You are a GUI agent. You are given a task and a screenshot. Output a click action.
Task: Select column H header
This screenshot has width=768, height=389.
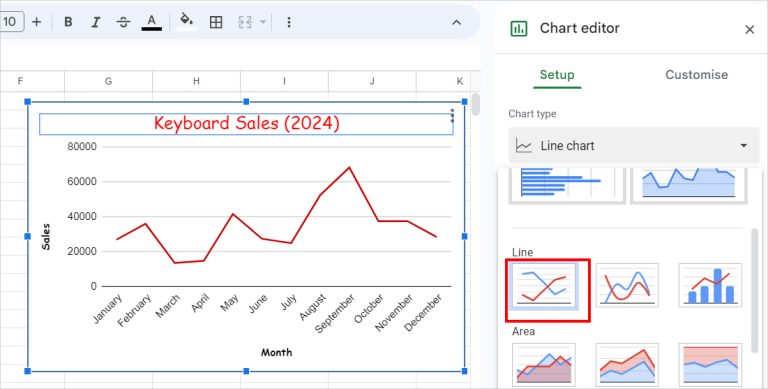tap(196, 81)
